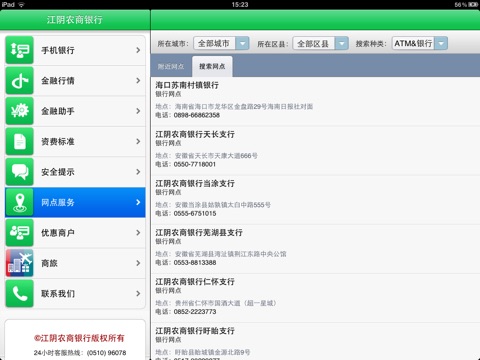Expand the 优惠商户 row chevron
The height and width of the screenshot is (360, 480).
tap(138, 233)
